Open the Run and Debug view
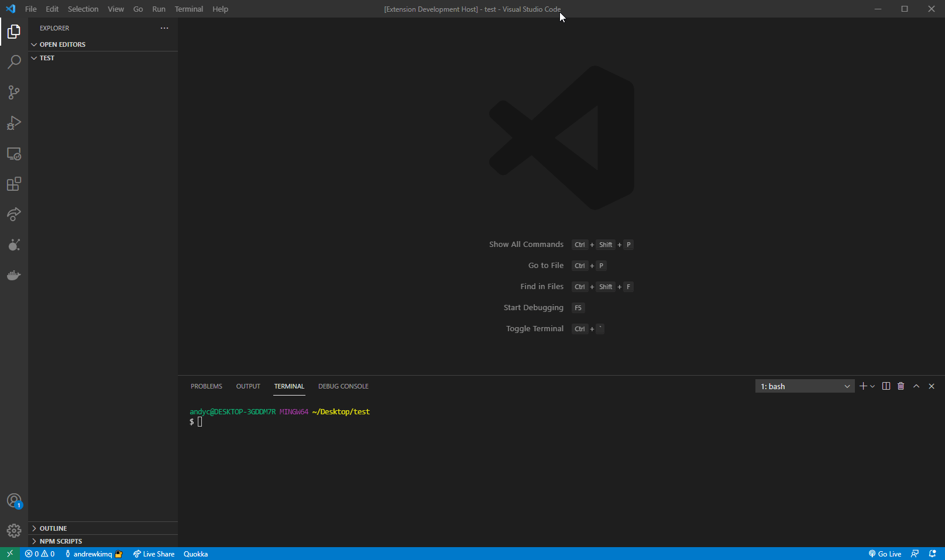 [14, 123]
